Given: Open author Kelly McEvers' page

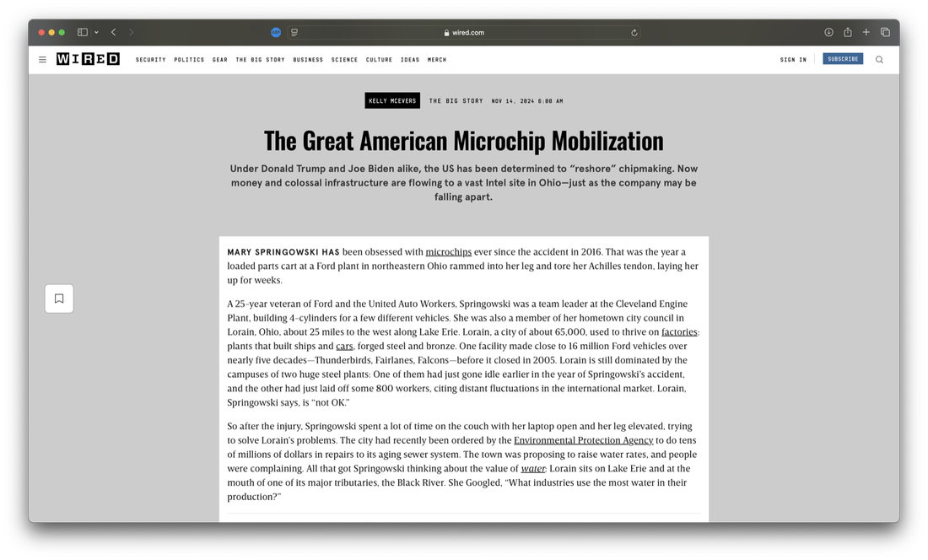Looking at the screenshot, I should [x=392, y=100].
